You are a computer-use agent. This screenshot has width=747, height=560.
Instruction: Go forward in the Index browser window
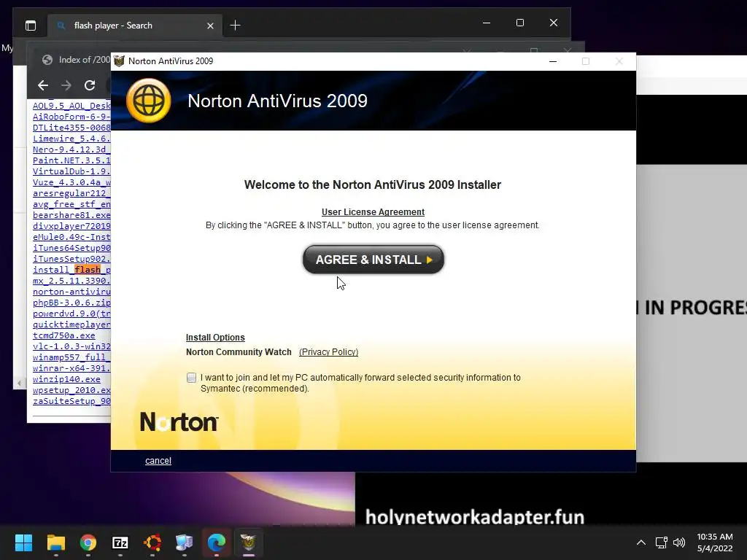(66, 85)
